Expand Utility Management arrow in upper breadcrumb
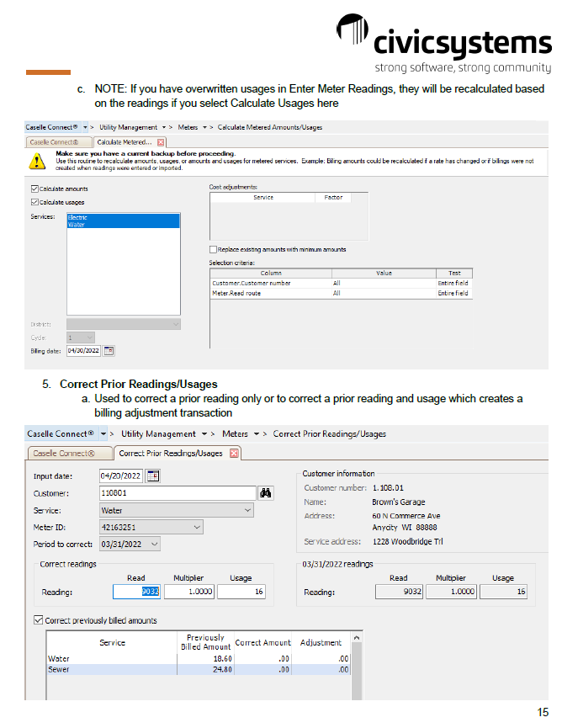Image resolution: width=562 pixels, height=728 pixels. [164, 127]
